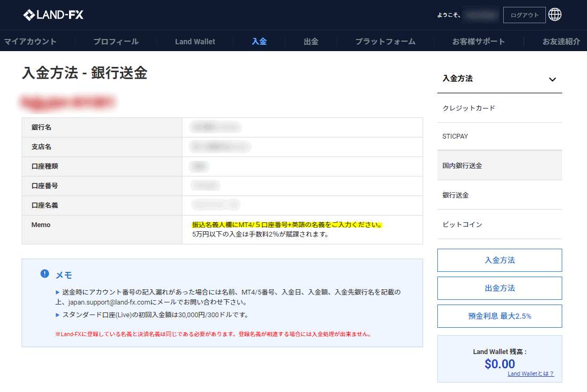Choose クレジットカード deposit method
This screenshot has width=587, height=392.
[500, 108]
